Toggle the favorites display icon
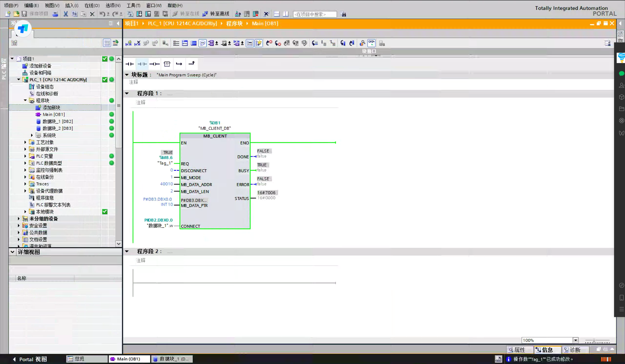The height and width of the screenshot is (364, 625). 259,43
